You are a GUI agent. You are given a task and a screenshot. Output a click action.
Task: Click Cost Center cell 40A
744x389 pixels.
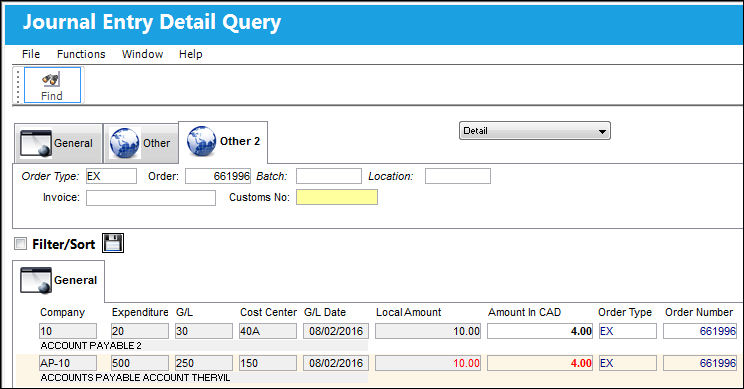(x=268, y=331)
